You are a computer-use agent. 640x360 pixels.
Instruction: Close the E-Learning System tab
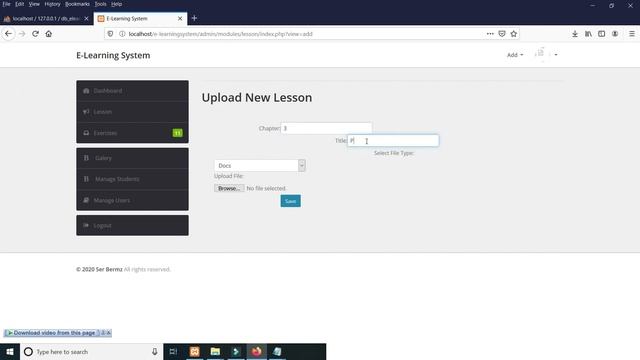180,18
